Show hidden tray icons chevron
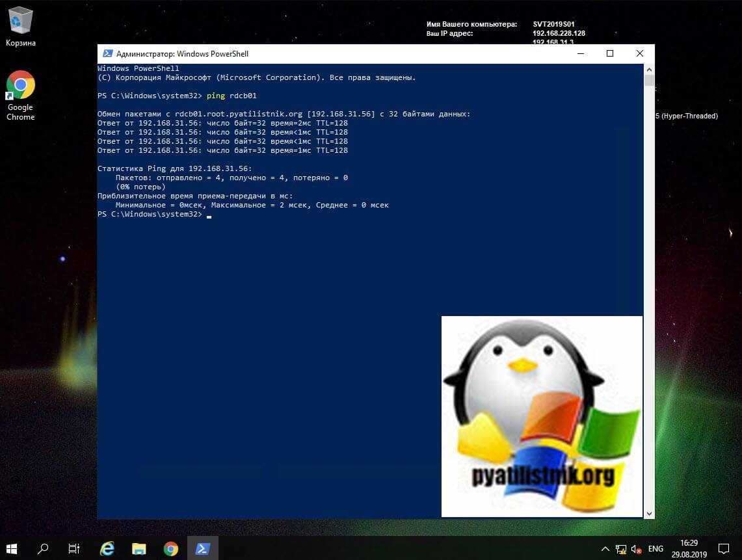Viewport: 742px width, 560px height. click(x=605, y=549)
